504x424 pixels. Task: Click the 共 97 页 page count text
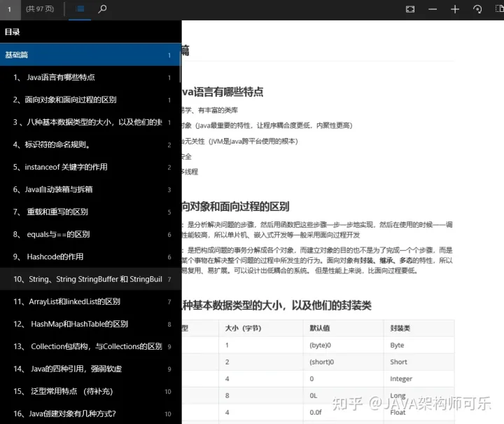pos(40,9)
